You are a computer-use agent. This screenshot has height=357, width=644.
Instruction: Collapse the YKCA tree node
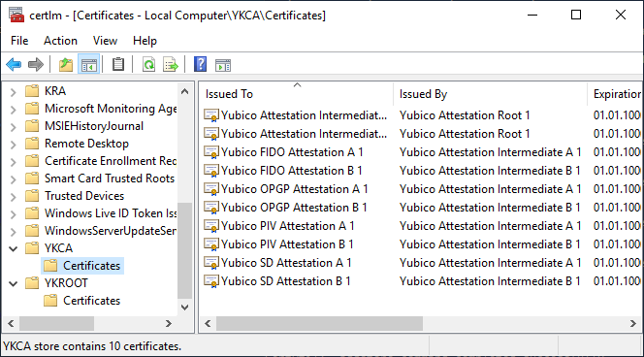pos(14,248)
